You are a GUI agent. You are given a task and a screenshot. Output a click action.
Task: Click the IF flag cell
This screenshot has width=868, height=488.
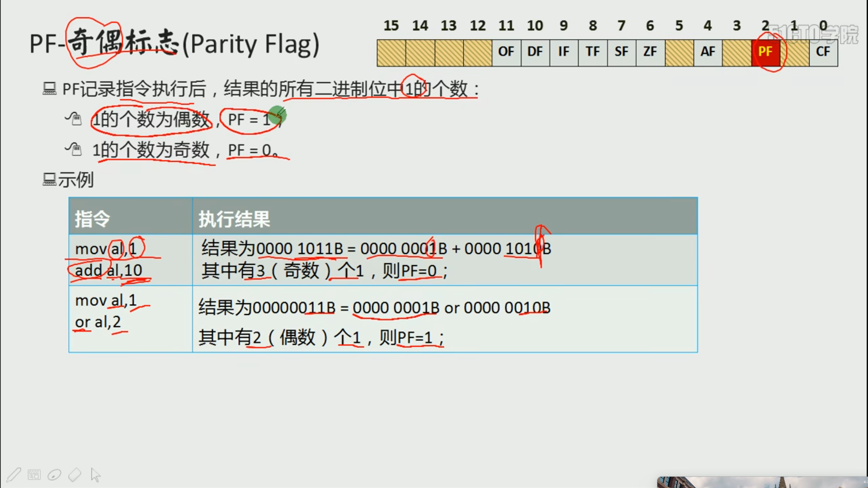(x=563, y=52)
